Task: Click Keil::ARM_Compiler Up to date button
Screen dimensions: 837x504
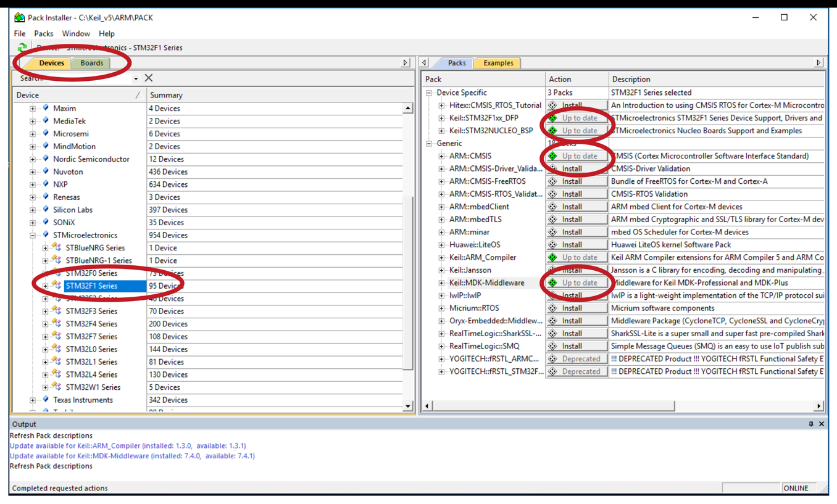Action: tap(577, 257)
